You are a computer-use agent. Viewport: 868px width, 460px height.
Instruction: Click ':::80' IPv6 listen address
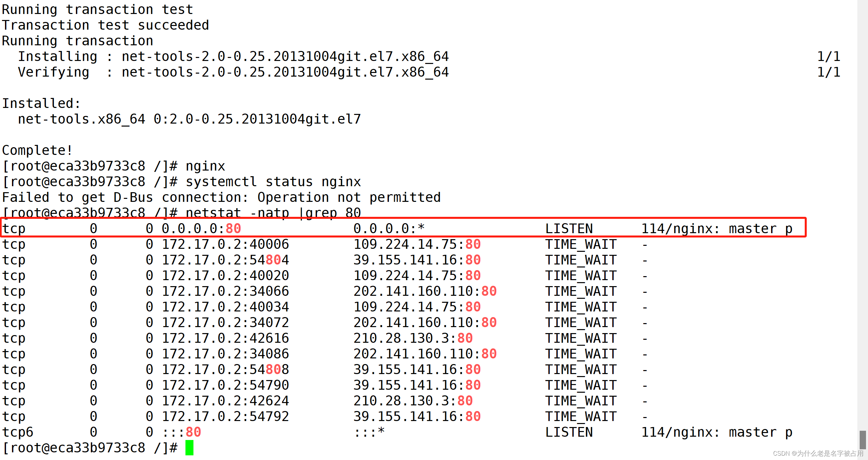(181, 432)
